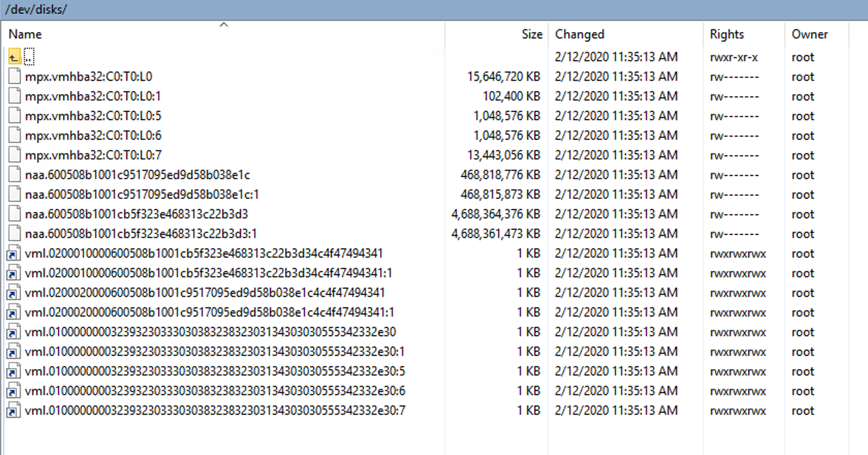This screenshot has width=868, height=455.
Task: Click symlink icon of vml.0100000000...2e30:1
Action: [x=13, y=352]
